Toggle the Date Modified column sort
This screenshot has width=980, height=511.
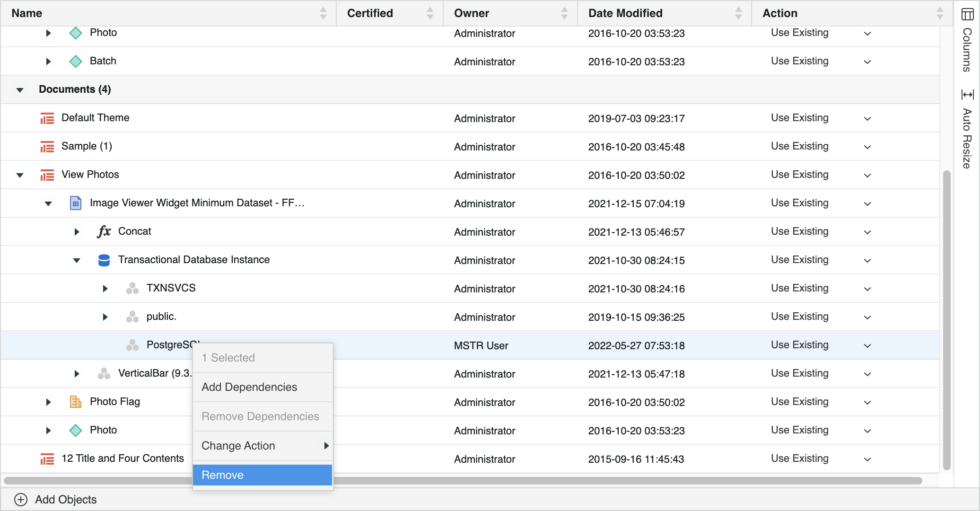tap(738, 13)
